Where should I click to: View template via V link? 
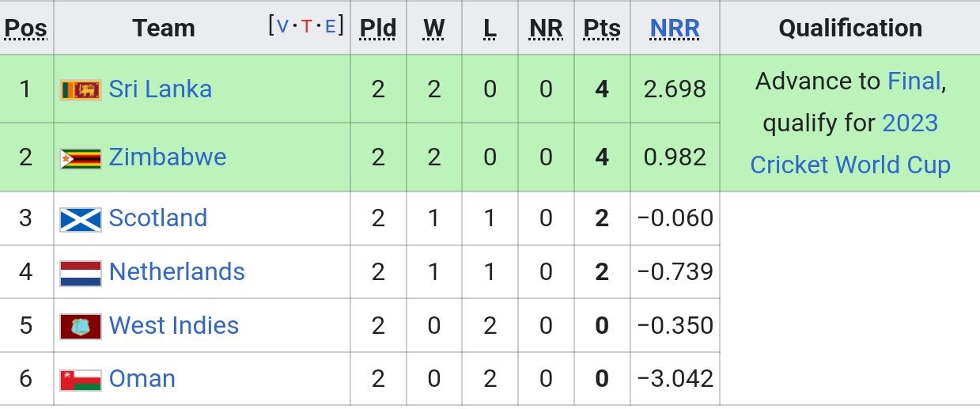(282, 25)
